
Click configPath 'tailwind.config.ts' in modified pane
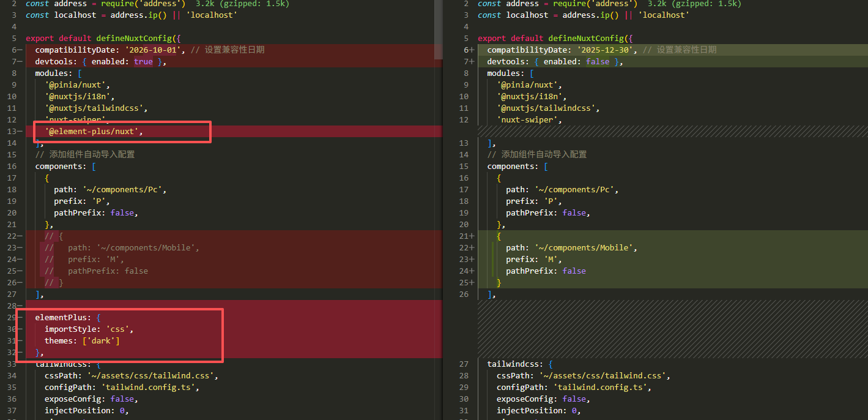click(x=600, y=387)
